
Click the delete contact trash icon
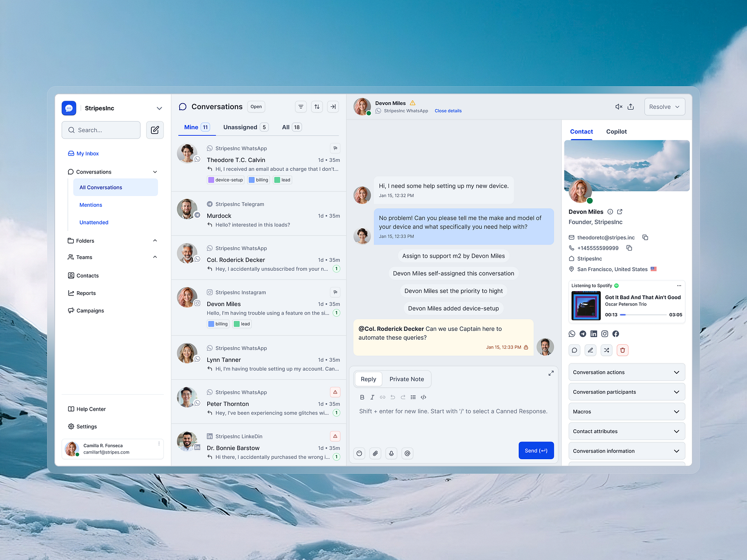622,350
